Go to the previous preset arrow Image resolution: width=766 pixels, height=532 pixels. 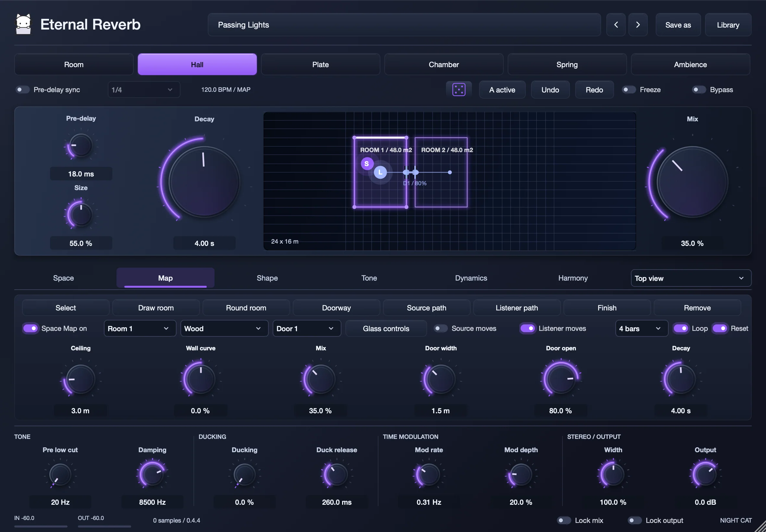616,25
